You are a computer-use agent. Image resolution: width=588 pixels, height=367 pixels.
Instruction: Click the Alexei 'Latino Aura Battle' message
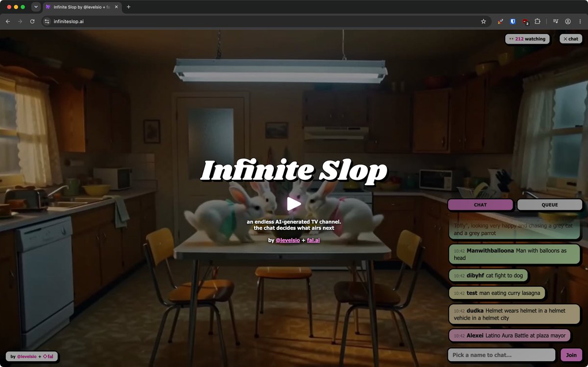tap(510, 336)
